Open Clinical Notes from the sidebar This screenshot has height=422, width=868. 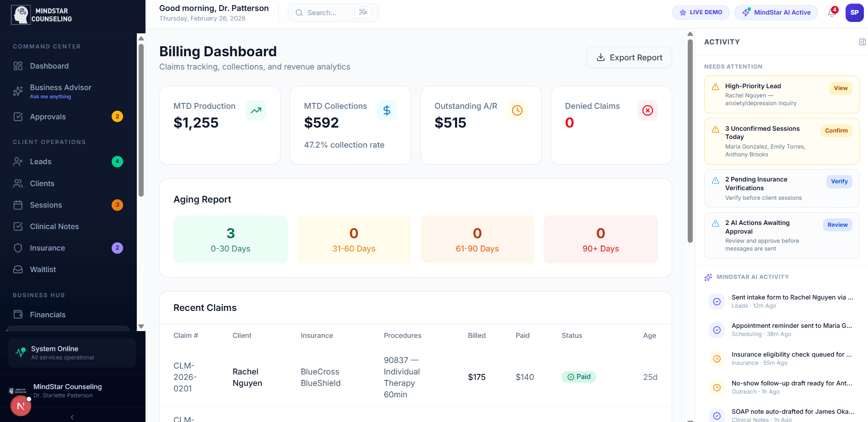(x=54, y=226)
